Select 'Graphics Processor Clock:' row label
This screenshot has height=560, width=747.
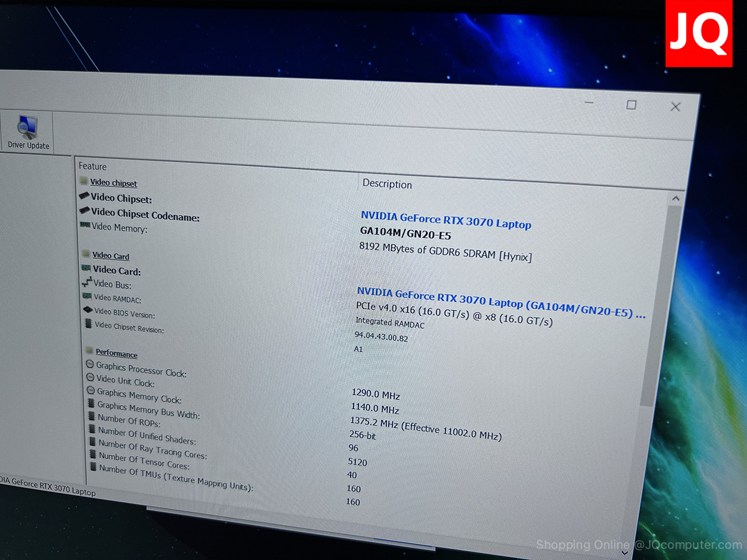tap(141, 370)
